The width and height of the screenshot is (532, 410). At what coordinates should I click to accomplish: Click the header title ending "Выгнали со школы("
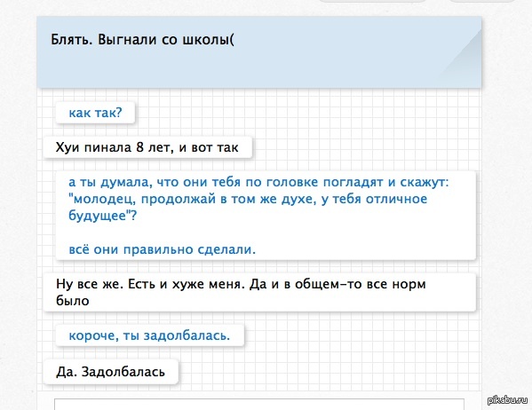click(142, 40)
